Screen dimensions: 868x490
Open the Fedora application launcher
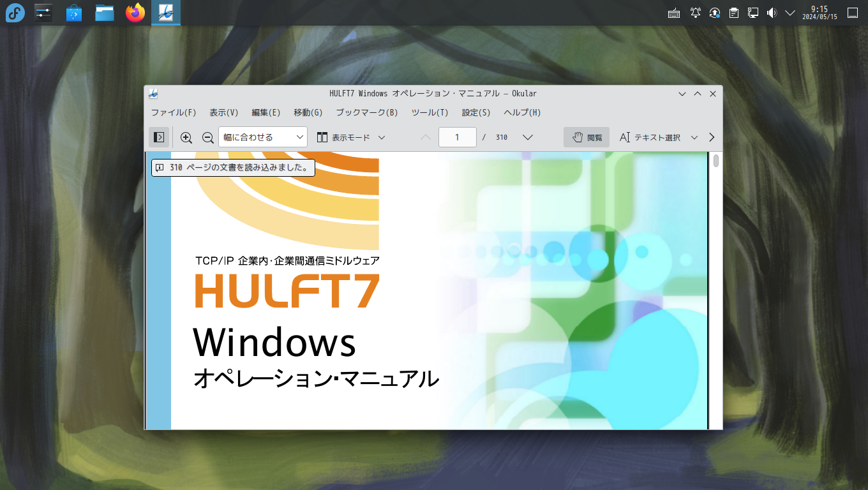point(15,13)
